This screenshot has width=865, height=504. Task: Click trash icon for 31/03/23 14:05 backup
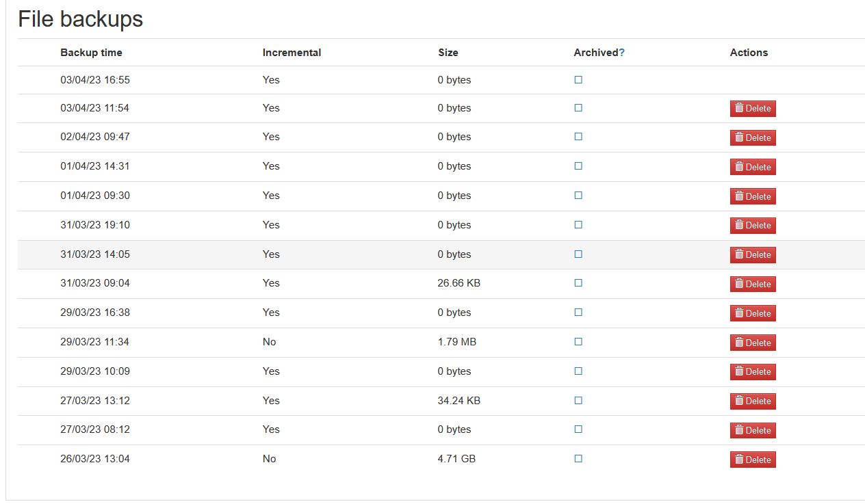739,254
